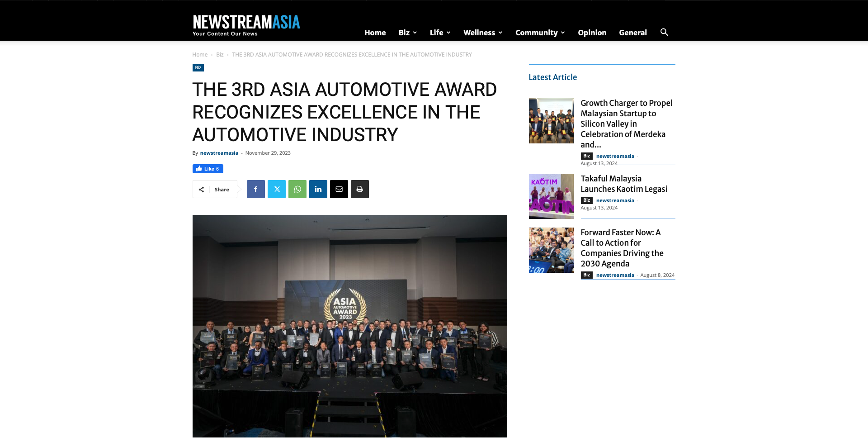Open the Wellness dropdown menu
This screenshot has height=442, width=868.
tap(482, 33)
